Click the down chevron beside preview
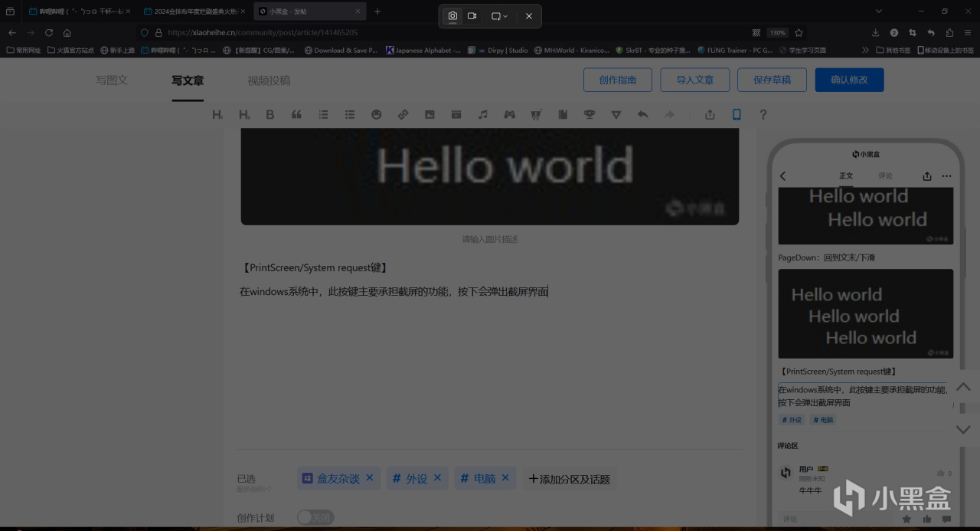 963,429
